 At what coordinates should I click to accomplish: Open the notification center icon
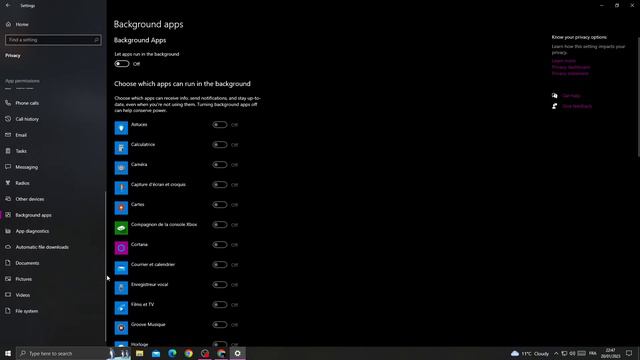coord(629,353)
